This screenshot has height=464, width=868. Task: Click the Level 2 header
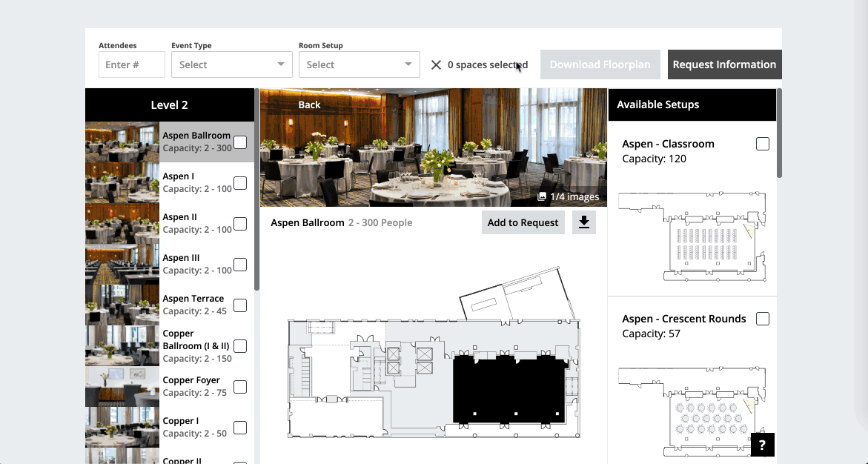(170, 105)
